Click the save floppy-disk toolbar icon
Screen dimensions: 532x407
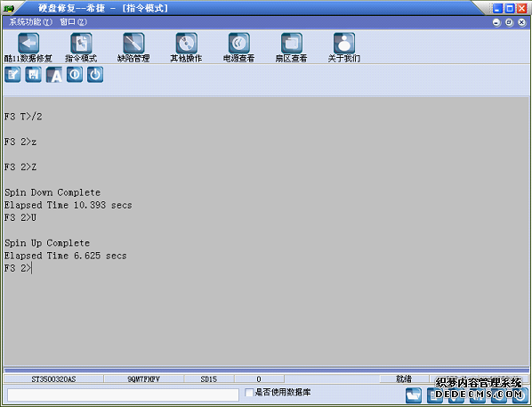(33, 75)
